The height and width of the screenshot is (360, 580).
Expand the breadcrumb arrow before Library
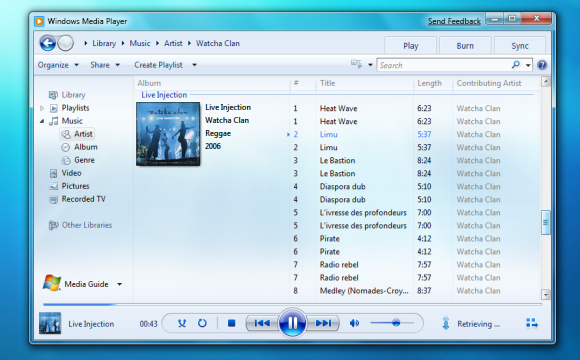pyautogui.click(x=85, y=43)
